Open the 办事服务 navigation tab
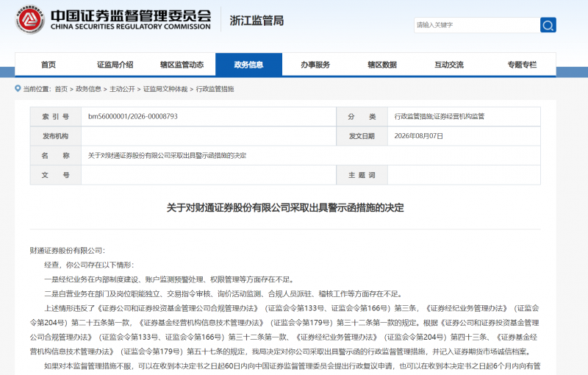The image size is (588, 375). [315, 65]
